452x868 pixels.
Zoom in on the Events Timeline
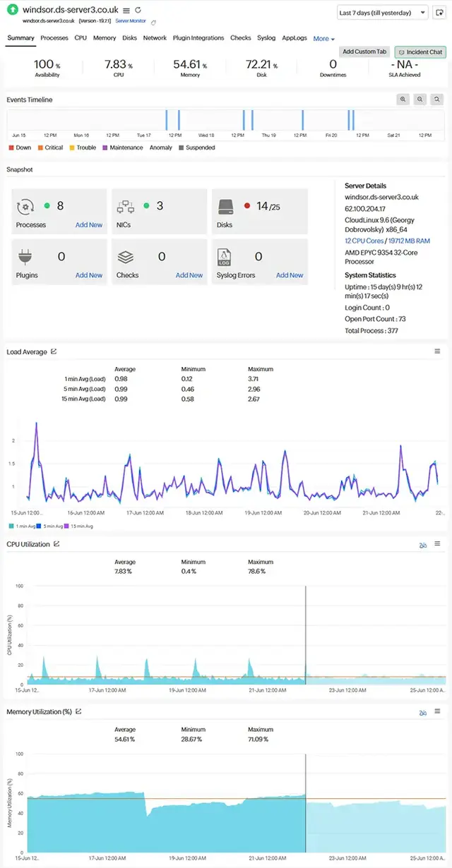(403, 100)
